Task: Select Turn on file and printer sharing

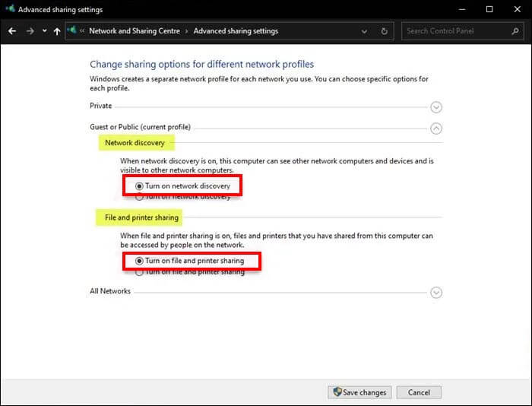Action: tap(190, 261)
